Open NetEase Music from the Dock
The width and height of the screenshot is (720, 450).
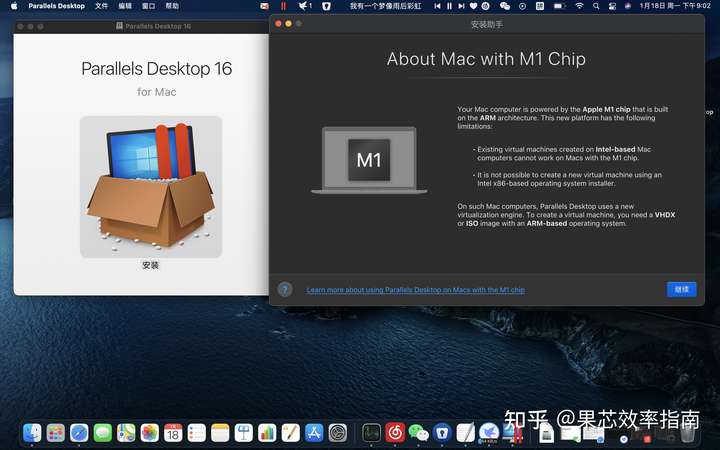(395, 433)
